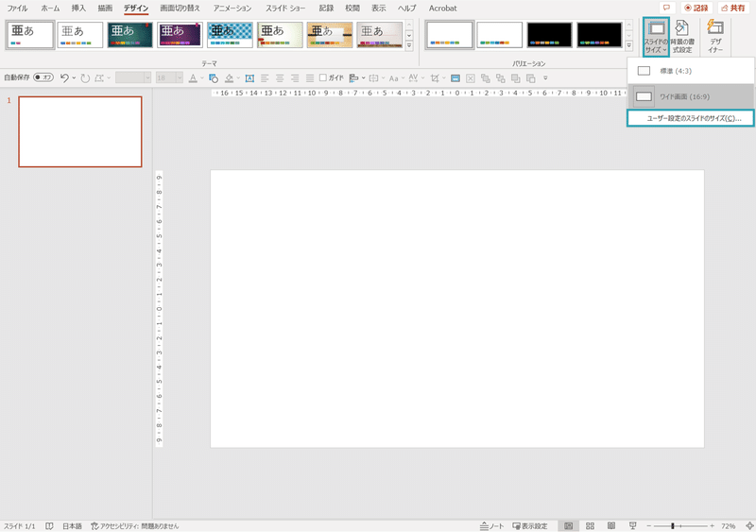Open 背景の書式設定 in the ribbon

click(x=681, y=37)
